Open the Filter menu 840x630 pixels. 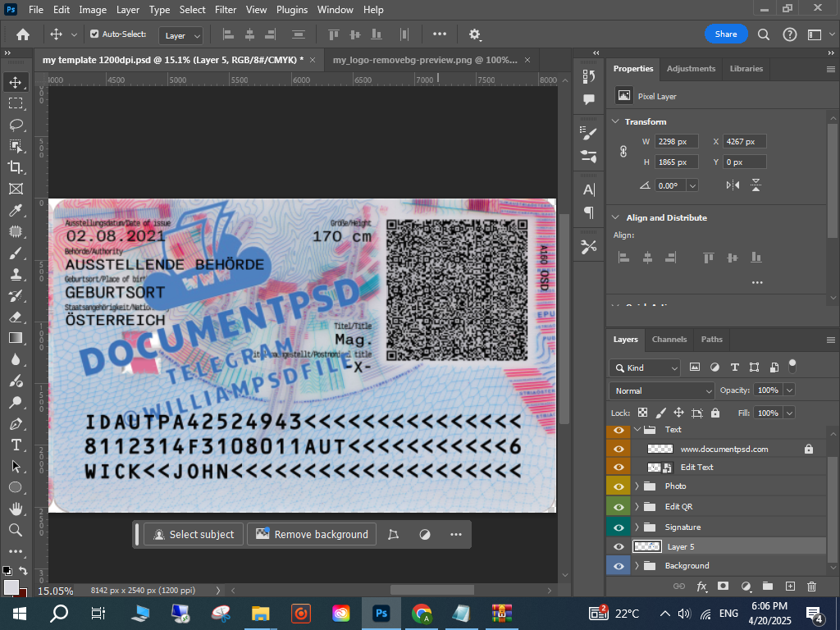click(x=226, y=10)
